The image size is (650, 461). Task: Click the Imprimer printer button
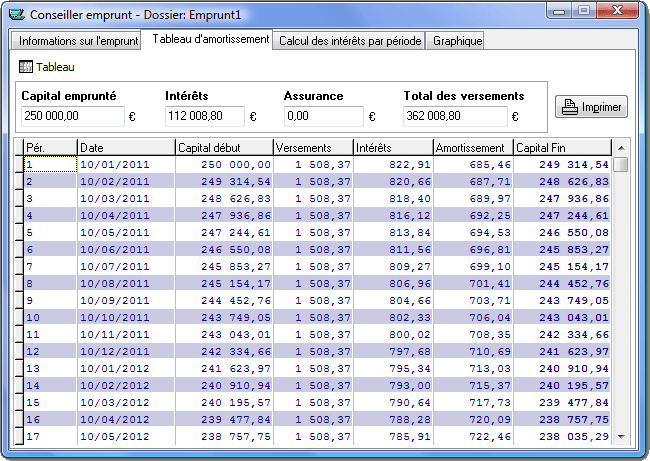(x=591, y=108)
